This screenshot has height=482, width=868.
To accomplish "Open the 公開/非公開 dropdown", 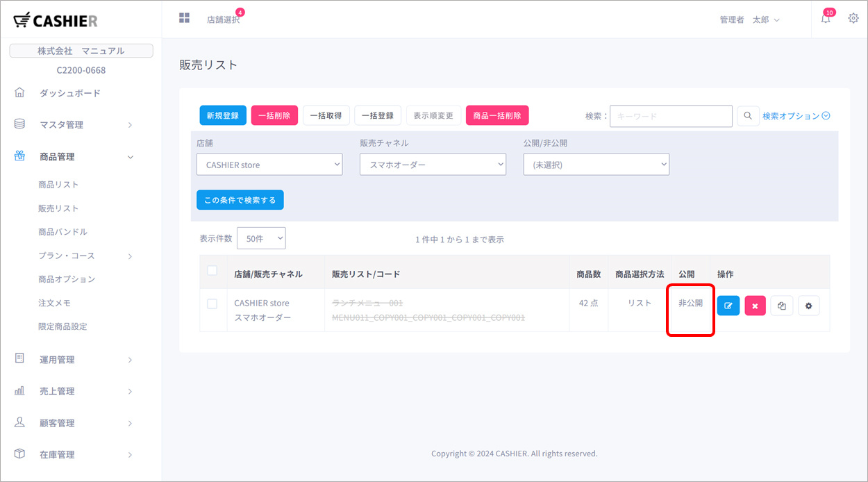I will (x=596, y=165).
